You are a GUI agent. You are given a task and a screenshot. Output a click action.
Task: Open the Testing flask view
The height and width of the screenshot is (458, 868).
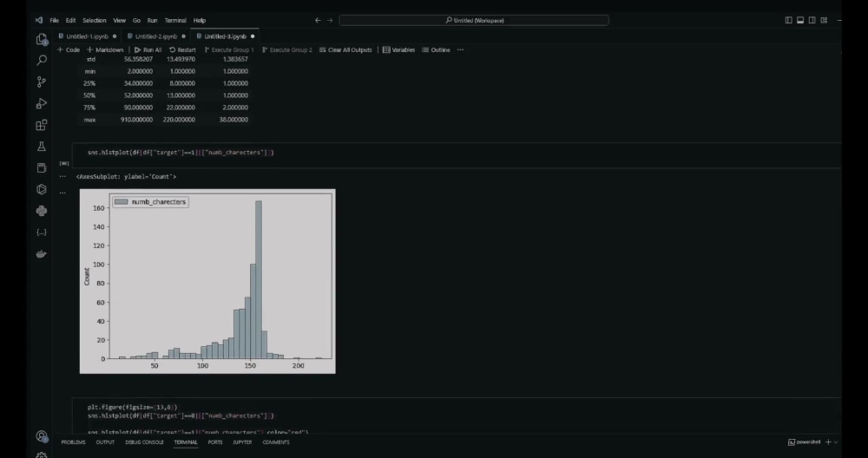[42, 147]
